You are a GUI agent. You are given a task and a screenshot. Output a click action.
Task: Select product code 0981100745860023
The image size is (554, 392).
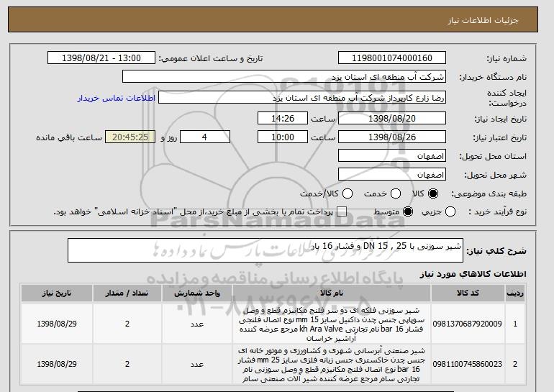tap(467, 364)
